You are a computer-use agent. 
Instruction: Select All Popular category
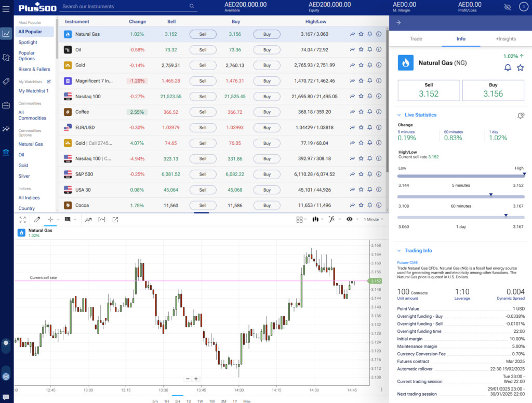[x=34, y=32]
